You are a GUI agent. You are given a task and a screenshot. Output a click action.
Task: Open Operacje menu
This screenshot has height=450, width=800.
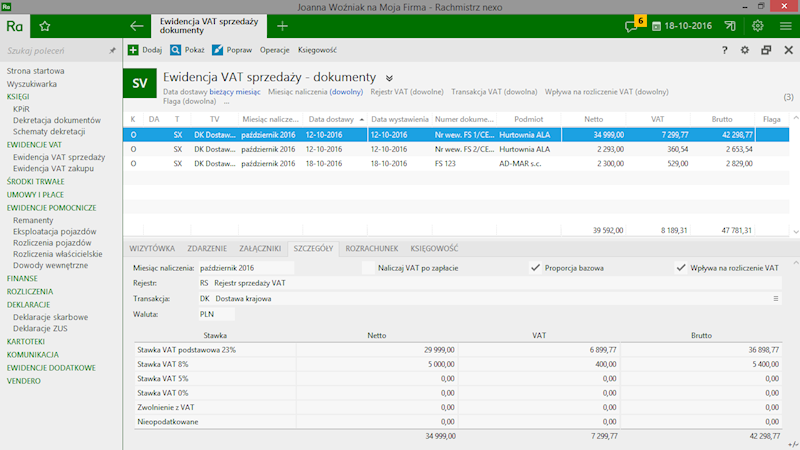pos(274,50)
